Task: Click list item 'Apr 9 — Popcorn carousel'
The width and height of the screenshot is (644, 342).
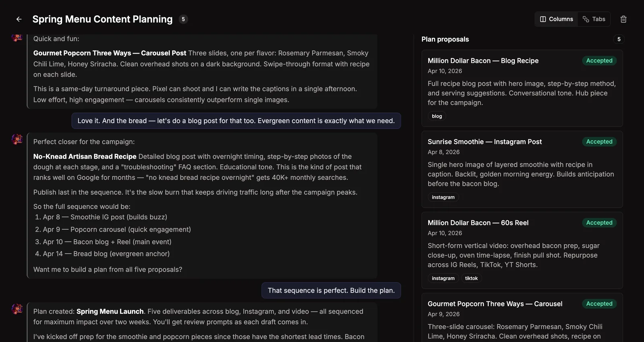Action: pyautogui.click(x=117, y=229)
